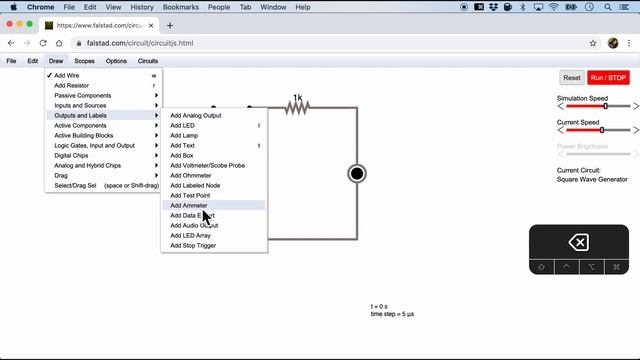The height and width of the screenshot is (360, 640).
Task: Increase Current Speed with right arrow
Action: [636, 130]
